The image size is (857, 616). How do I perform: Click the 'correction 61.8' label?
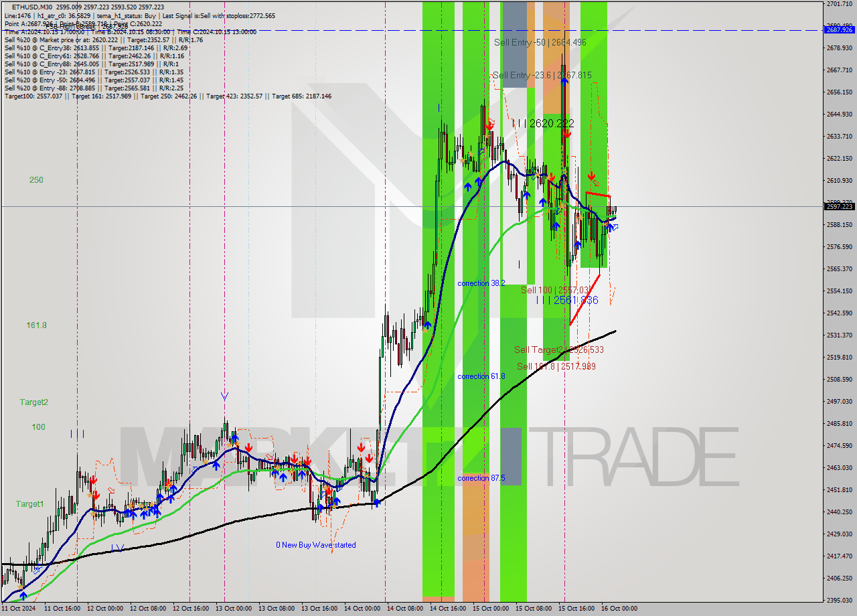[x=481, y=376]
